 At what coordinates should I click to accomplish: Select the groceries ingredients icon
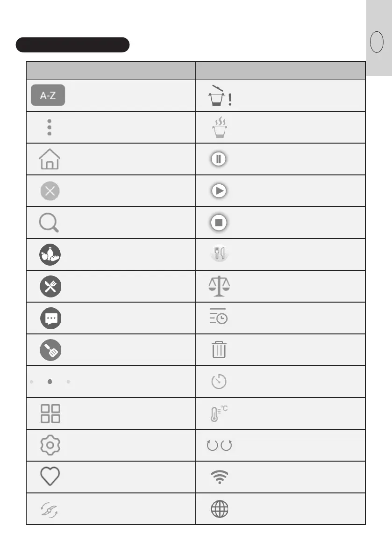pyautogui.click(x=50, y=254)
